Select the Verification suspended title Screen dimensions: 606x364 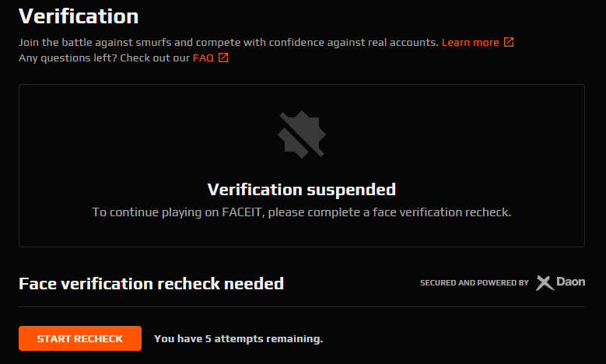coord(301,189)
